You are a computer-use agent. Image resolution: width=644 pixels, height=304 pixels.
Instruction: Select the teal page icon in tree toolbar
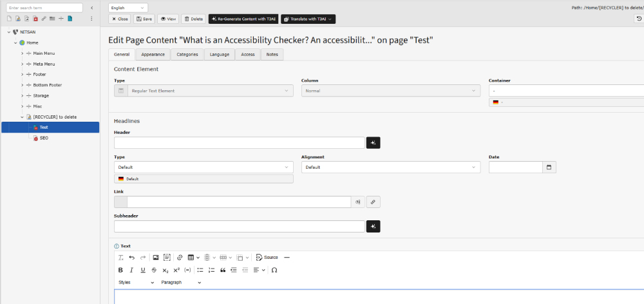[x=70, y=19]
